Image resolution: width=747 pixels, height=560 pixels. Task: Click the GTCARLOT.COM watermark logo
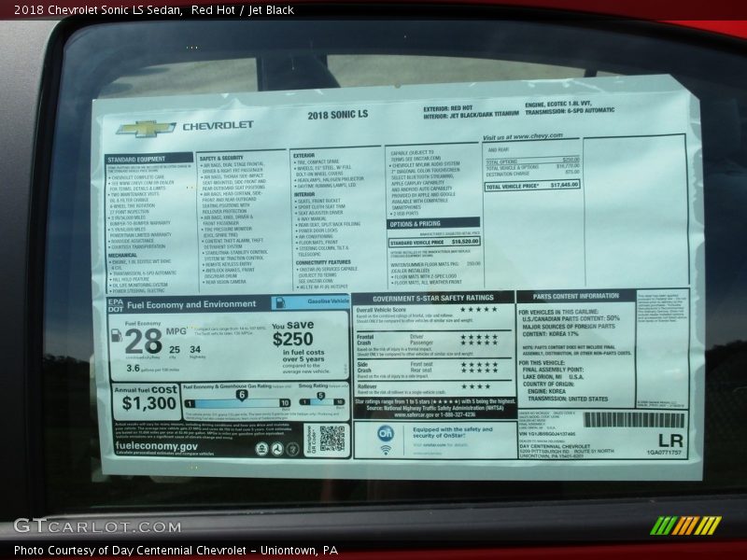point(97,526)
